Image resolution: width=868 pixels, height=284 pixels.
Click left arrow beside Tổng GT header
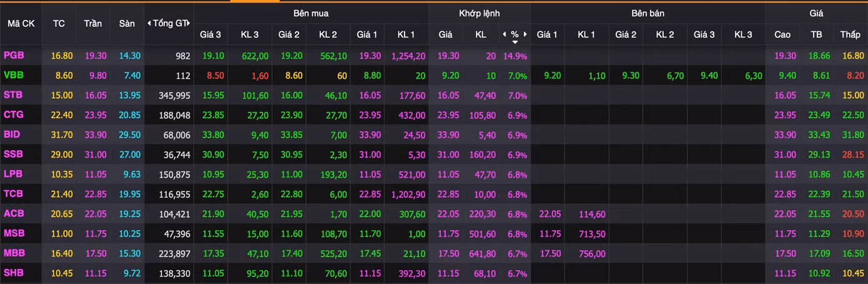(149, 23)
